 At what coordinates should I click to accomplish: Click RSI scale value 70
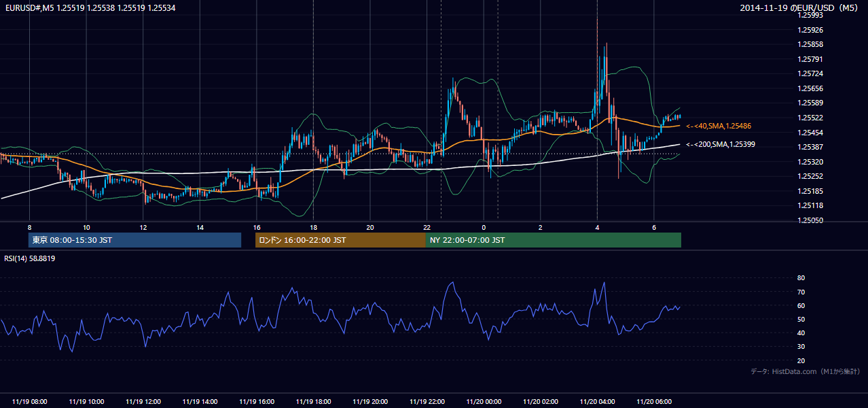[x=801, y=292]
